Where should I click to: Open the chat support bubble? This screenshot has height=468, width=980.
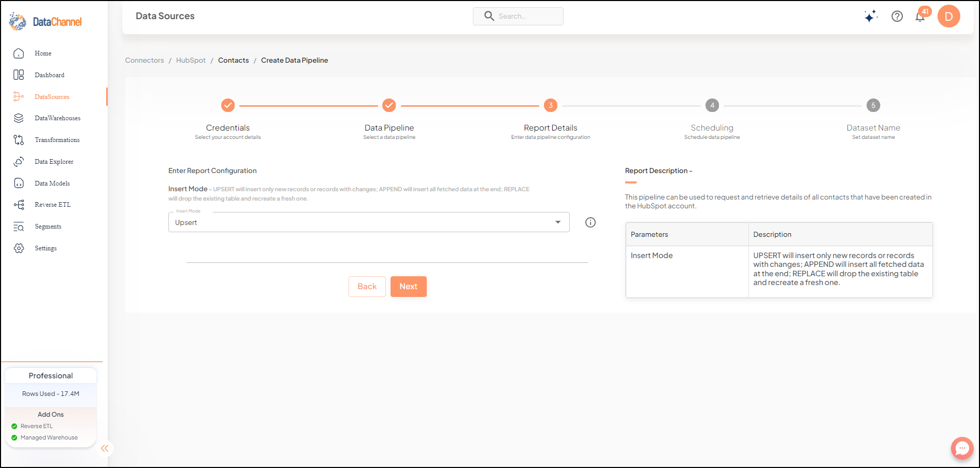click(x=962, y=448)
